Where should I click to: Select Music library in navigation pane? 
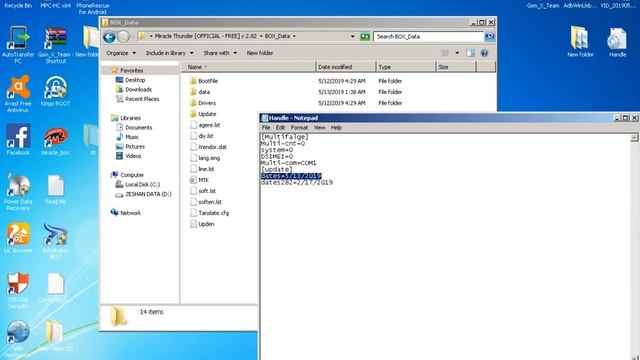click(x=127, y=137)
